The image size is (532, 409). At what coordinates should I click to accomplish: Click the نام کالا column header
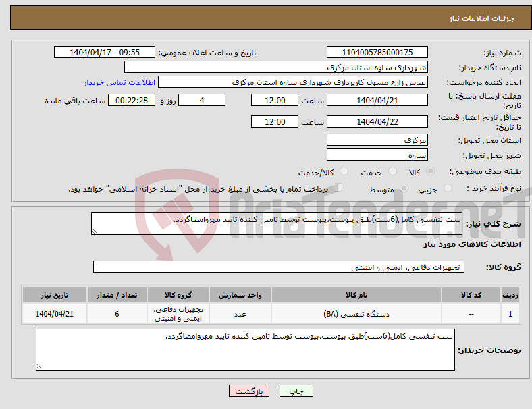coord(356,295)
